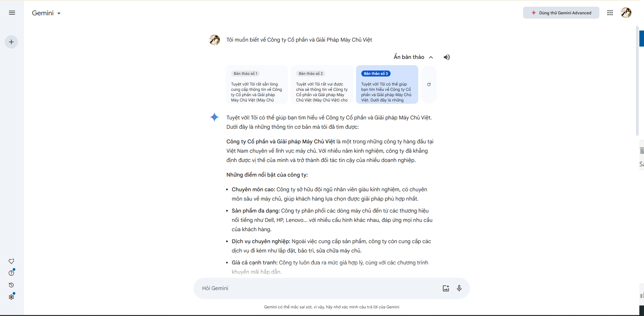Click disclaimer Gemini có thể mắc sai sót

[332, 307]
